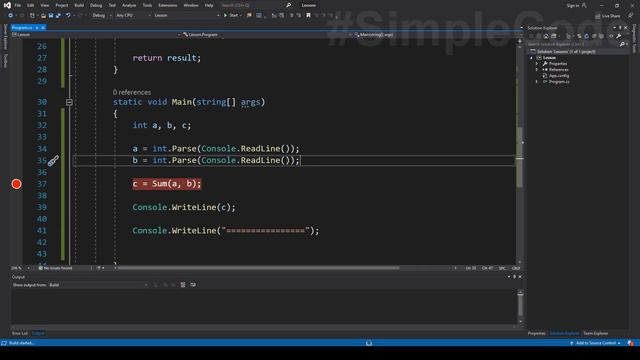Open the Build menu

79,5
